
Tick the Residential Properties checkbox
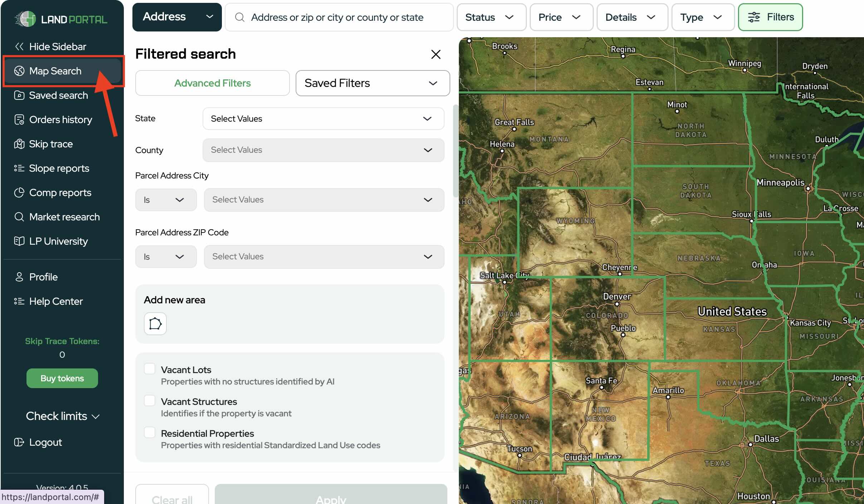[x=149, y=432]
